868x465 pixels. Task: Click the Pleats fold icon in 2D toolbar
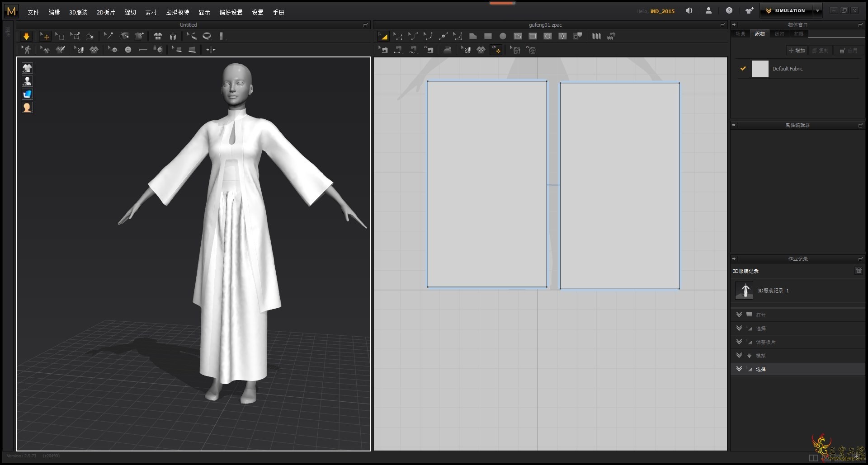596,36
